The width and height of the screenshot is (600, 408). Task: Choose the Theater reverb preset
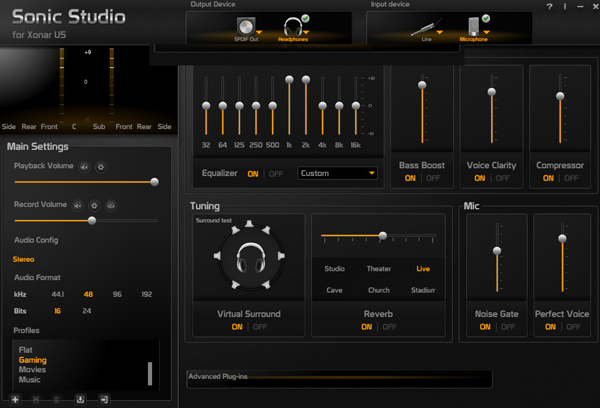tap(379, 269)
